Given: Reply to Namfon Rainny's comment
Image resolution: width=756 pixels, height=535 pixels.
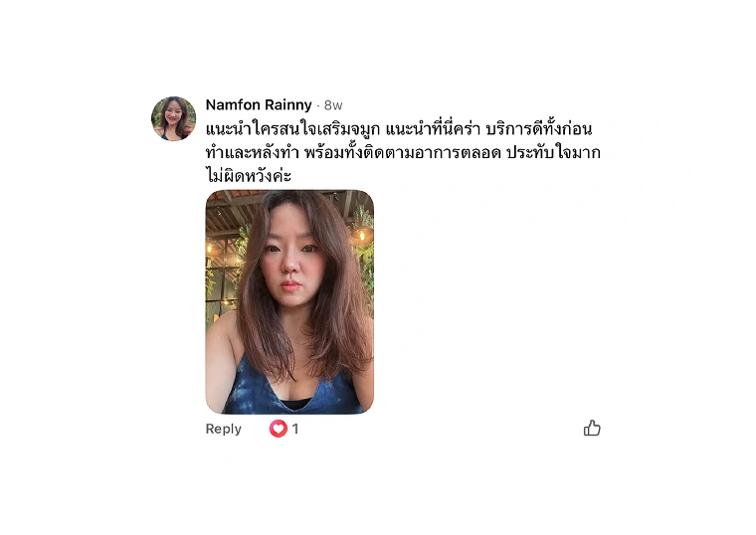Looking at the screenshot, I should 223,429.
